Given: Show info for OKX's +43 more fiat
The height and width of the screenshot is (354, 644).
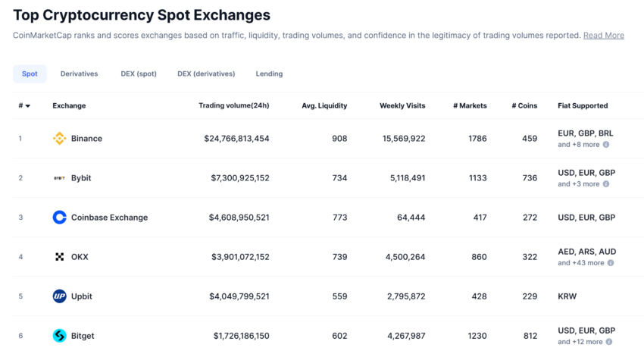Looking at the screenshot, I should pos(611,263).
